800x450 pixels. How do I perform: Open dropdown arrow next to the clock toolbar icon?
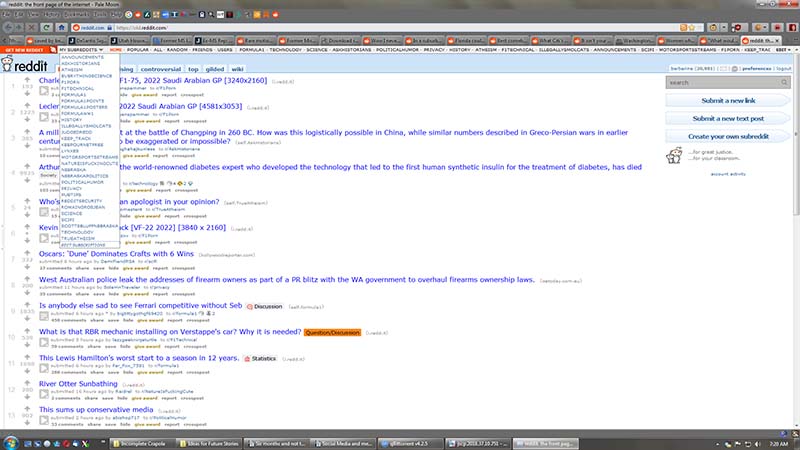(723, 28)
